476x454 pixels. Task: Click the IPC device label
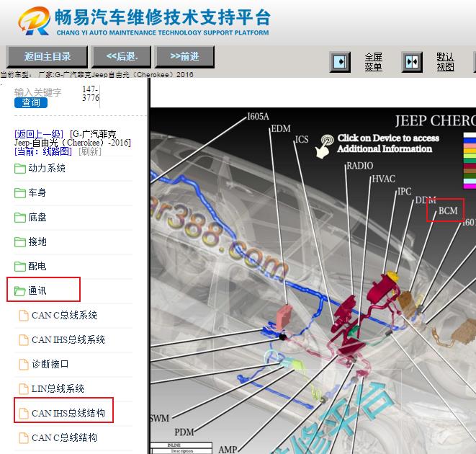coord(405,192)
